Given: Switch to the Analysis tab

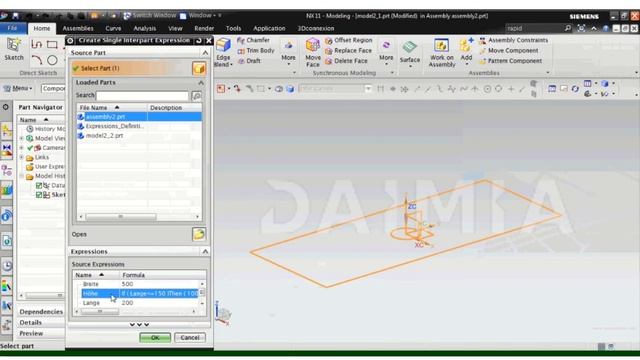Looking at the screenshot, I should [x=144, y=28].
